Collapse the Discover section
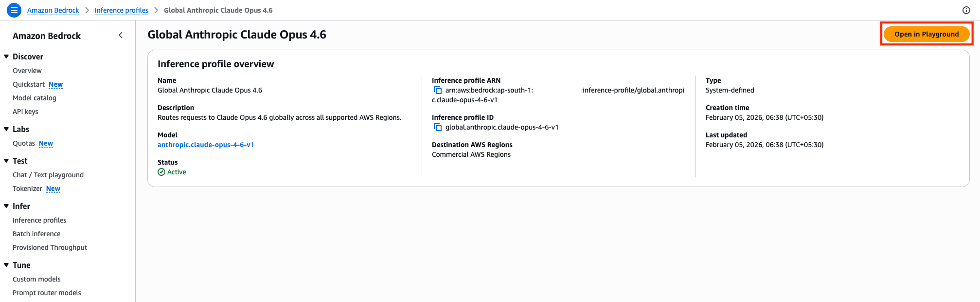The height and width of the screenshot is (302, 980). pos(6,57)
